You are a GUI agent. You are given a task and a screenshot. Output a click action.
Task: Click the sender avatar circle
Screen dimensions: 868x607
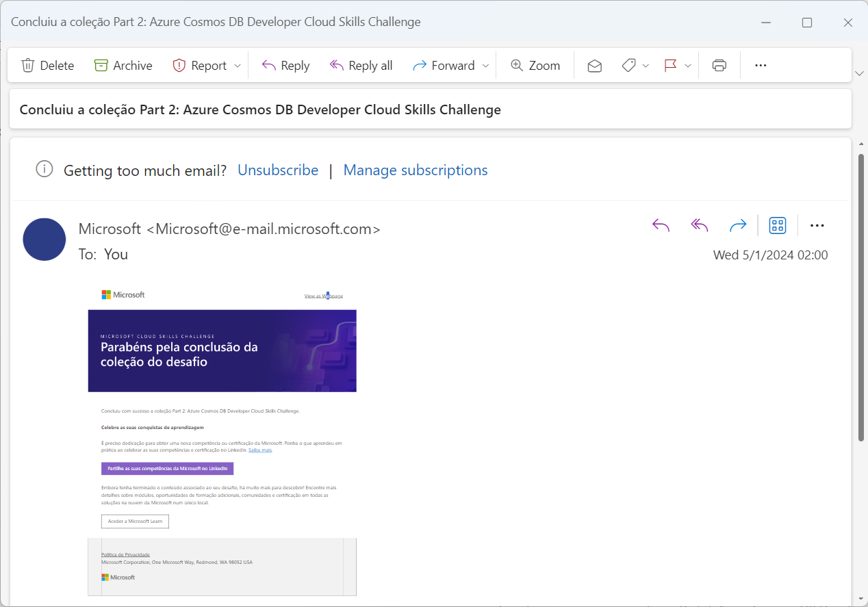click(x=44, y=240)
